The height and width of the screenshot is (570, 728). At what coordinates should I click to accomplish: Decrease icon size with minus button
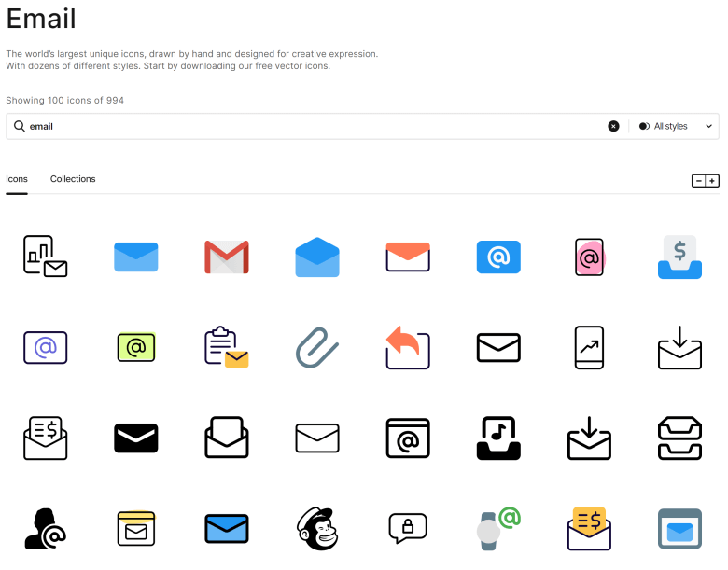coord(698,181)
